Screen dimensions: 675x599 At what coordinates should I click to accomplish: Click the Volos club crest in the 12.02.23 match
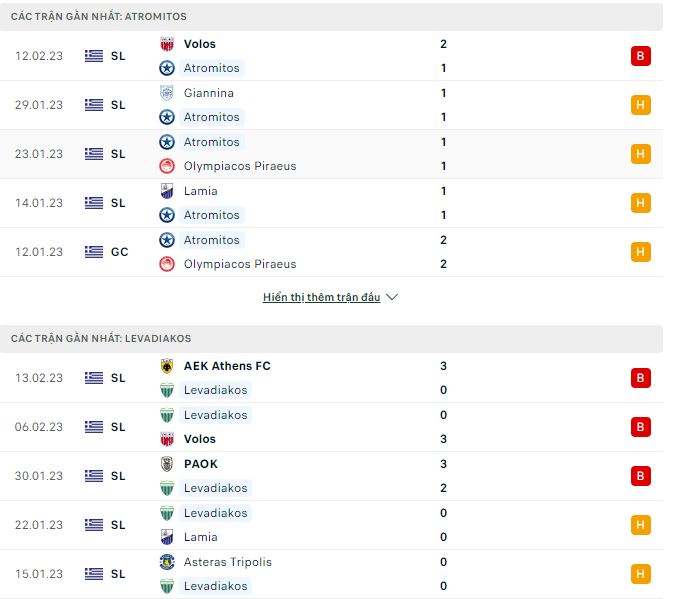167,44
